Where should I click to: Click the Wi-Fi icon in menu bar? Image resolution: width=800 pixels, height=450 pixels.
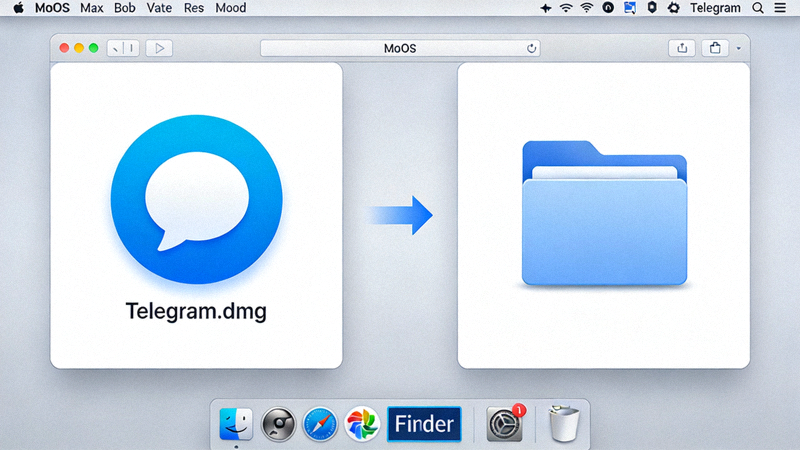coord(566,8)
